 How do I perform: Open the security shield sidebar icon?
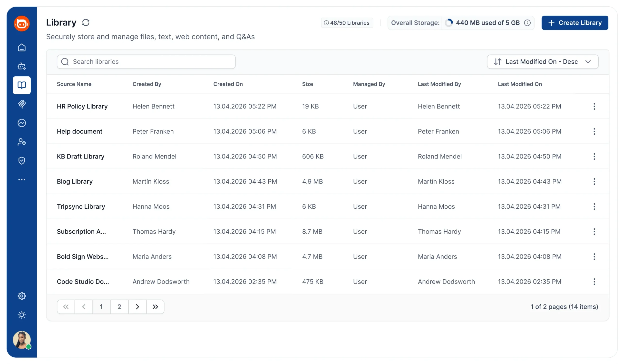tap(22, 161)
